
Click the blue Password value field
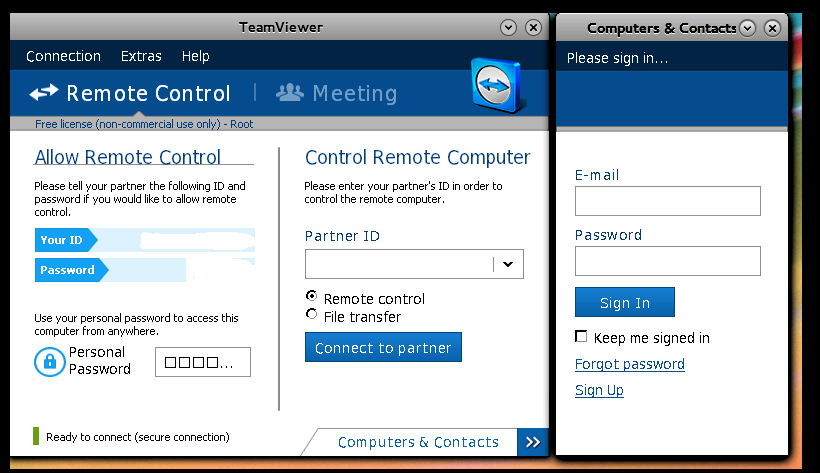[x=180, y=270]
